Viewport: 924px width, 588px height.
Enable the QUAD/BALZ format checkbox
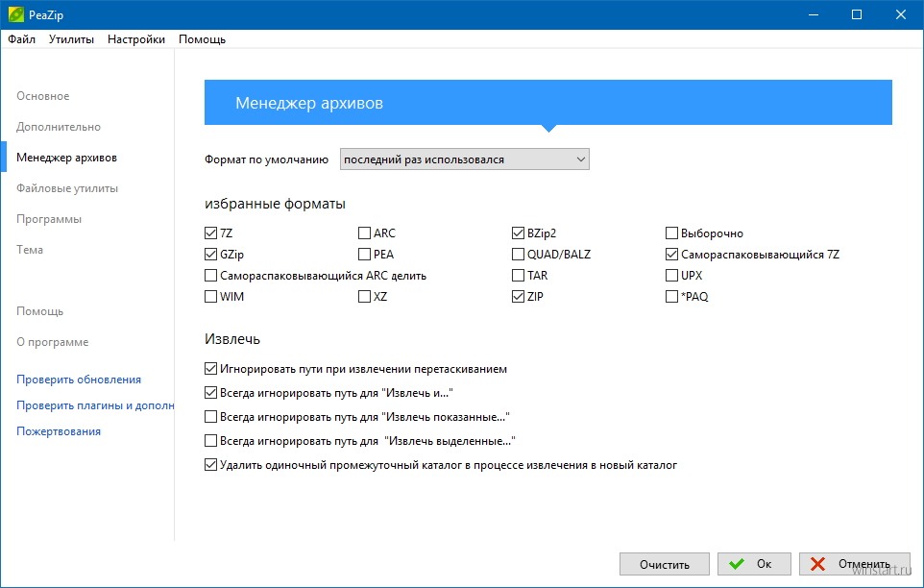coord(518,255)
